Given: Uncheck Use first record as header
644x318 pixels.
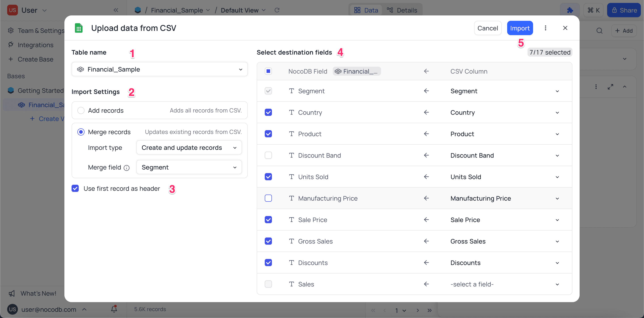Looking at the screenshot, I should [x=75, y=189].
